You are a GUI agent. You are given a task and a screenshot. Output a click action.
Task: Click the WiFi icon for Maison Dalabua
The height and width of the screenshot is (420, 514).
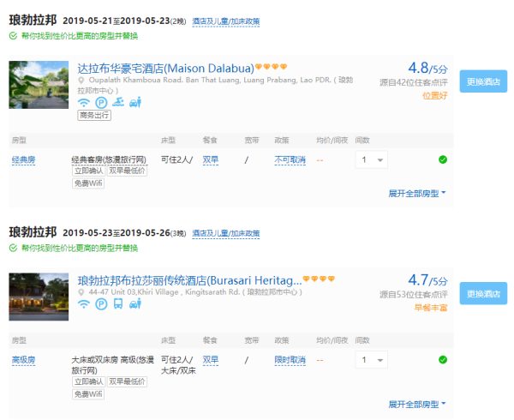pyautogui.click(x=84, y=103)
